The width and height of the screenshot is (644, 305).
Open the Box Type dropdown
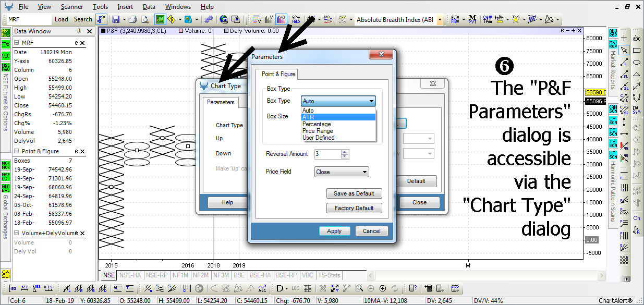tap(338, 101)
